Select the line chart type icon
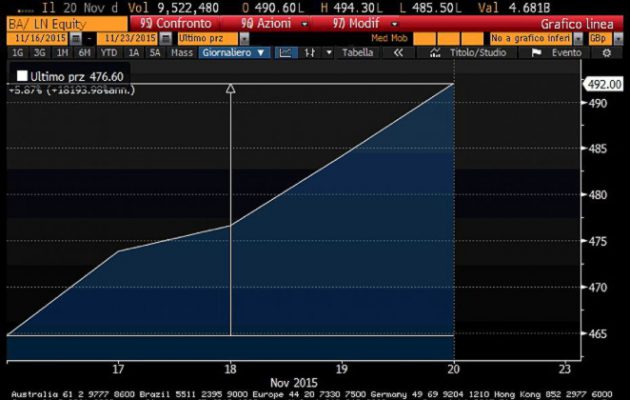This screenshot has height=400, width=630. [x=285, y=52]
